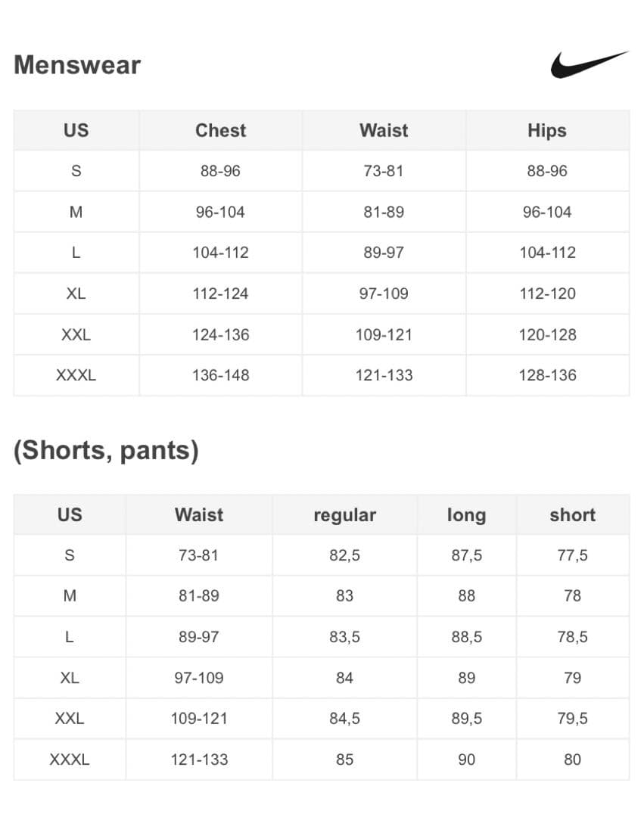Click the Shorts, pants heading

pyautogui.click(x=106, y=450)
